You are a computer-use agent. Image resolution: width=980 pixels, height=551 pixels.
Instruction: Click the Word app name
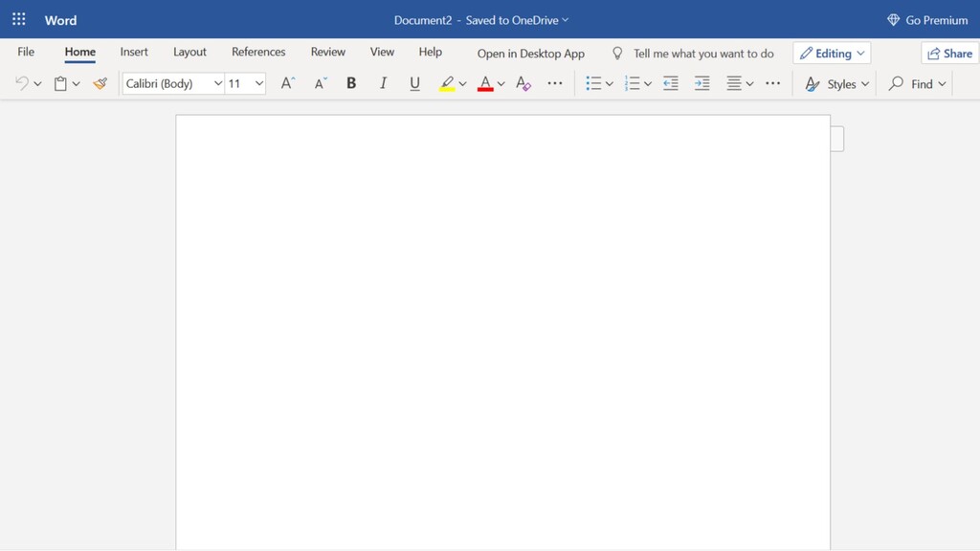click(x=60, y=20)
